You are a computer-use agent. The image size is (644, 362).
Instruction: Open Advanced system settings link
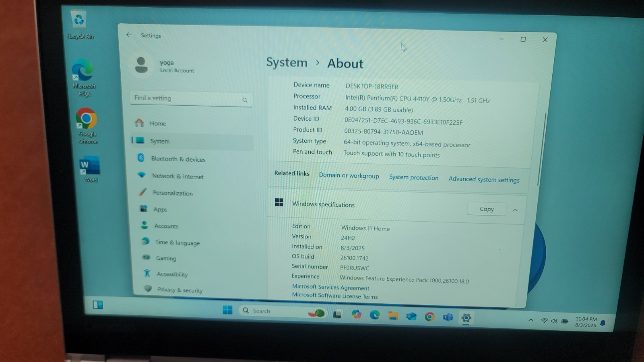tap(484, 179)
